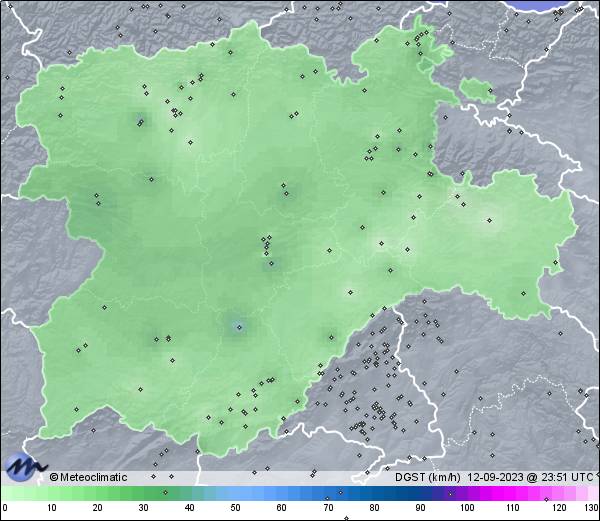Click the station marker inside the small detached green enclave

[491, 91]
